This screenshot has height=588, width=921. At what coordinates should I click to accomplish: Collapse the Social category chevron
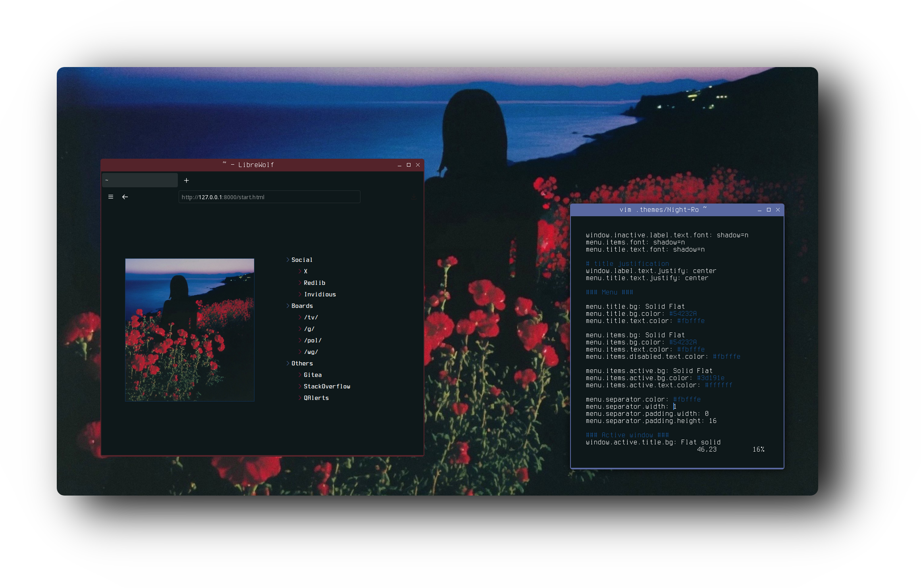(x=288, y=260)
